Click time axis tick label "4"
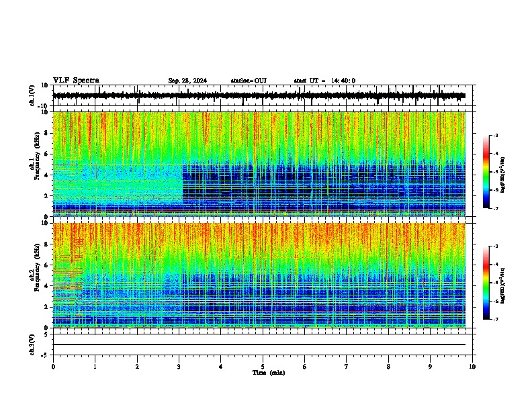Viewport: 532px width, 411px height. [x=221, y=367]
